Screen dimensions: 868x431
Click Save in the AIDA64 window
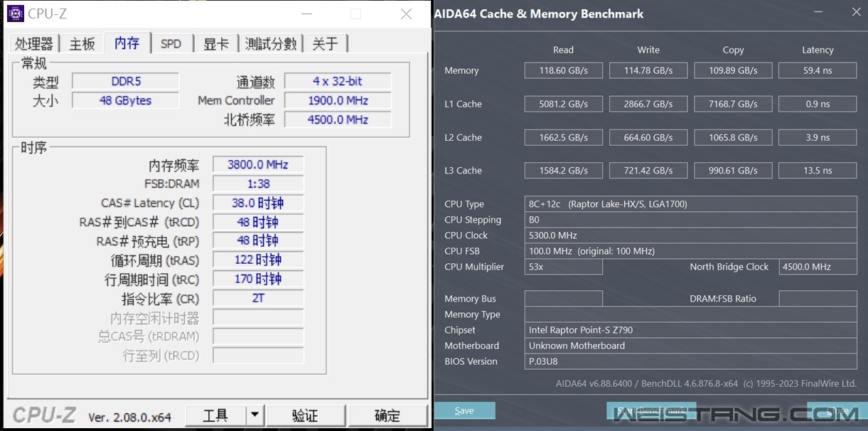click(464, 410)
